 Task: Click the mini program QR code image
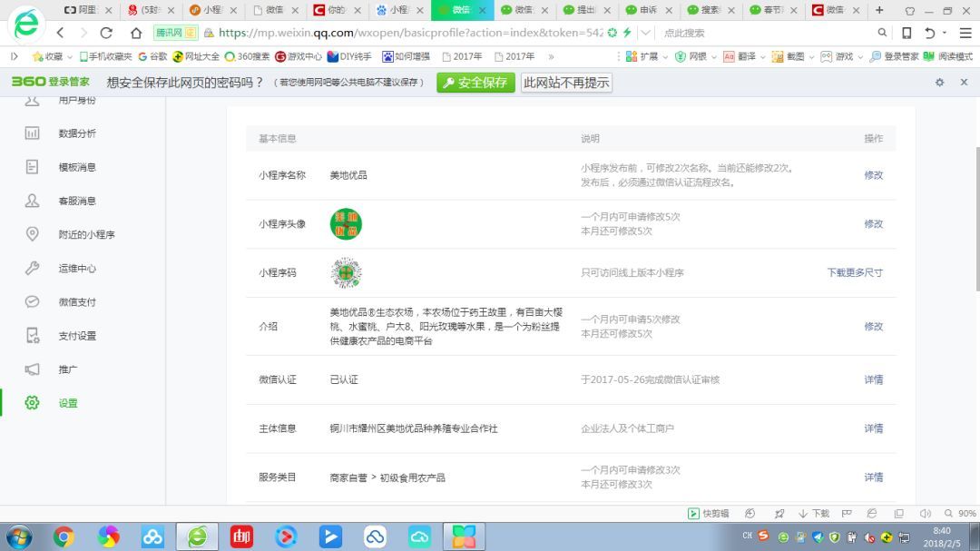[346, 272]
